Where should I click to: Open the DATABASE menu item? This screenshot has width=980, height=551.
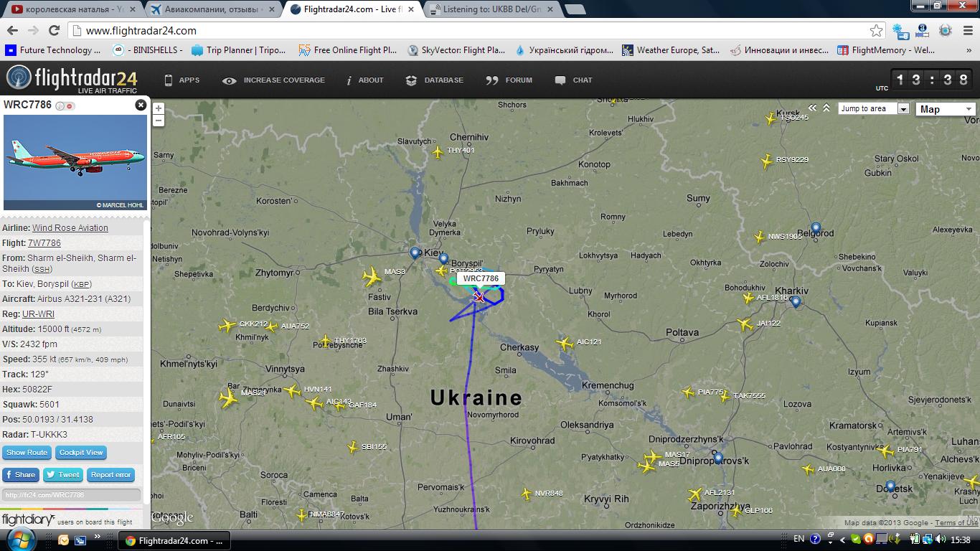click(x=434, y=80)
